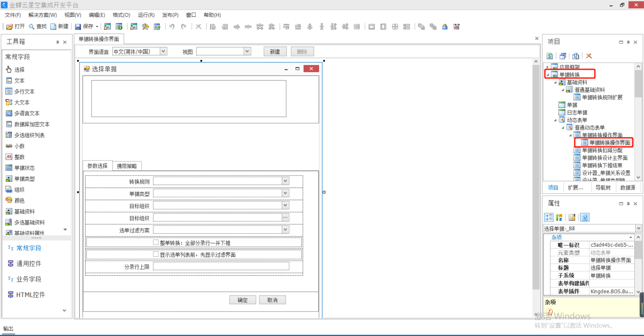Click the bring-to-front toolbar icon
Image resolution: width=644 pixels, height=336 pixels.
pyautogui.click(x=421, y=27)
